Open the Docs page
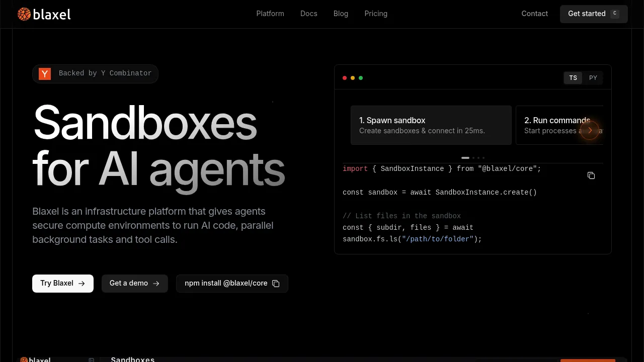 (309, 14)
